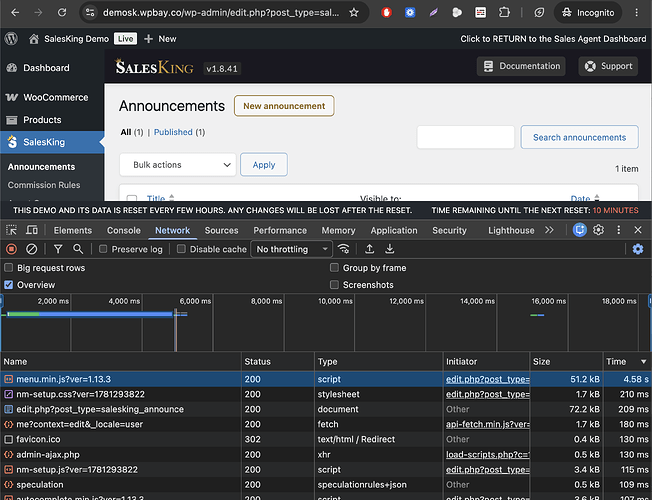Toggle the DevTools device toolbar icon
The height and width of the screenshot is (500, 652).
point(32,230)
